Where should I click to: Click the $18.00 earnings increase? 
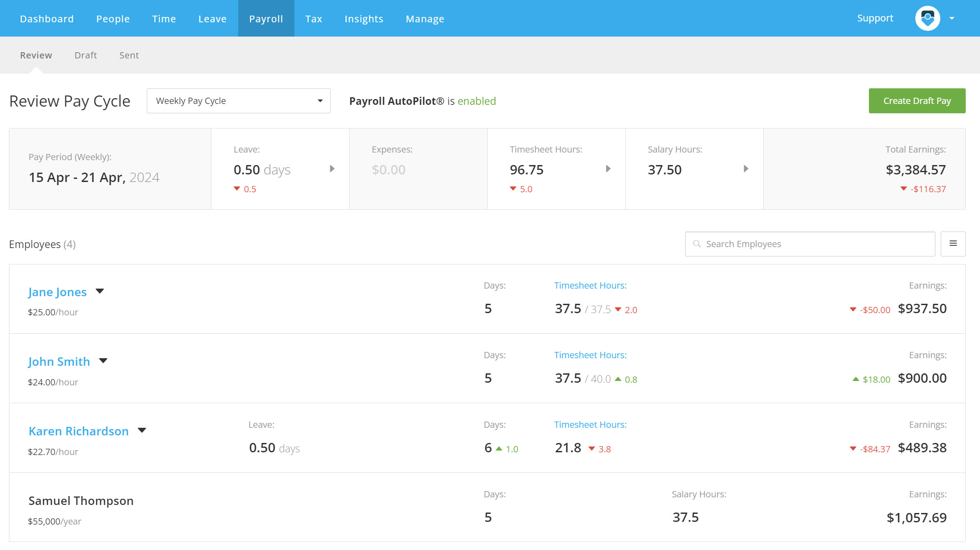point(876,380)
